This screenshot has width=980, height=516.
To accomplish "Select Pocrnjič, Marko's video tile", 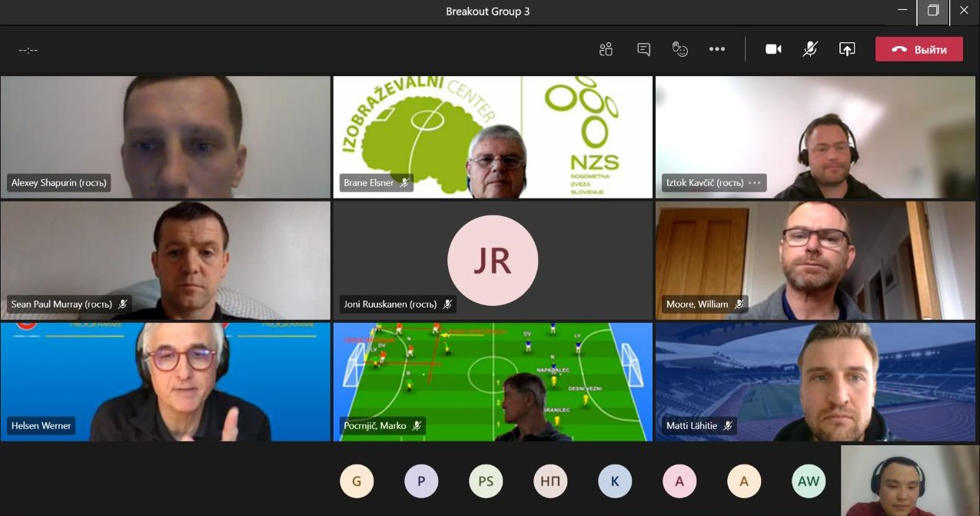I will 493,381.
